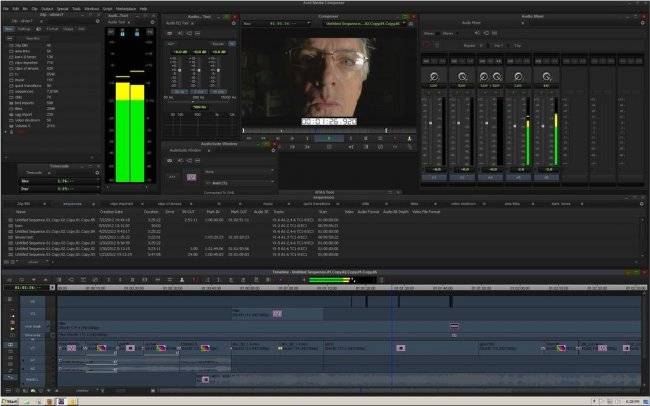This screenshot has width=650, height=406.
Task: Toggle the A5 track select button in Audio Mixer
Action: click(546, 177)
